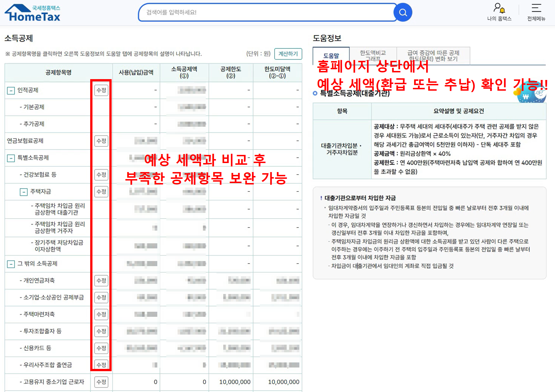Open 나의 홈택스 user icon
Image resolution: width=555 pixels, height=392 pixels.
499,8
